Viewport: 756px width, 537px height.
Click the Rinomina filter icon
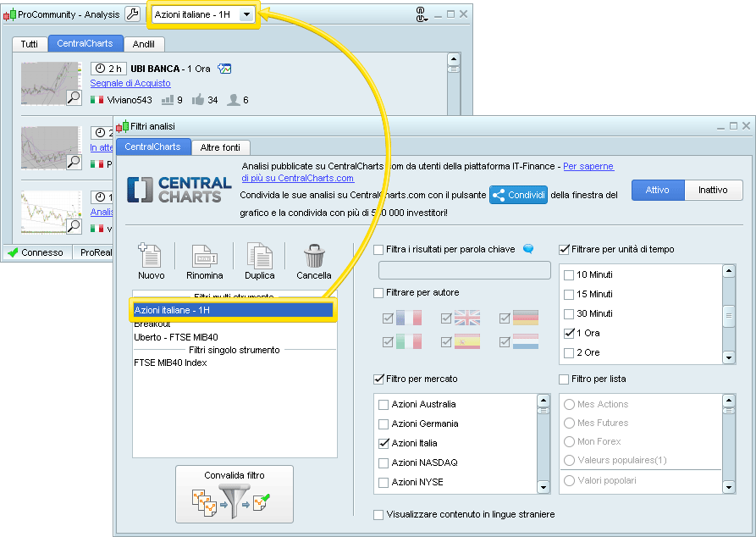(205, 256)
